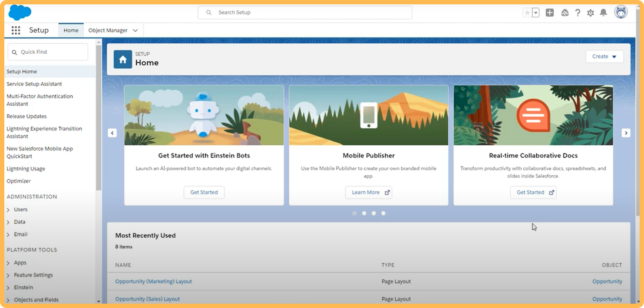
Task: Click the Most Recently Used heading
Action: click(x=145, y=236)
